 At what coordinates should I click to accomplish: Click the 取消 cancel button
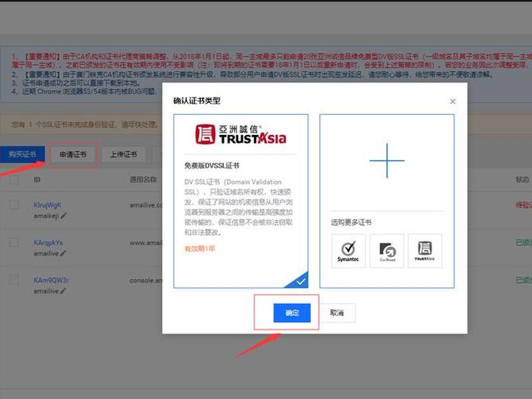tap(337, 313)
